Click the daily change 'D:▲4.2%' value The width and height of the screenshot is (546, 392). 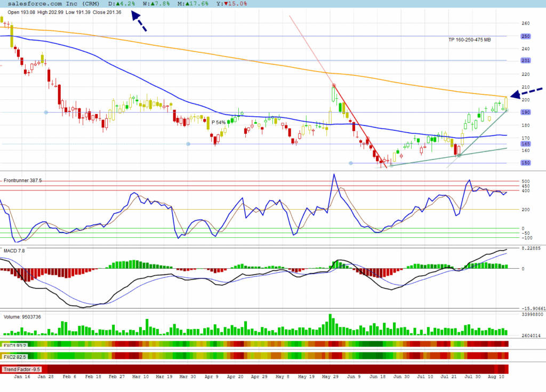point(122,4)
